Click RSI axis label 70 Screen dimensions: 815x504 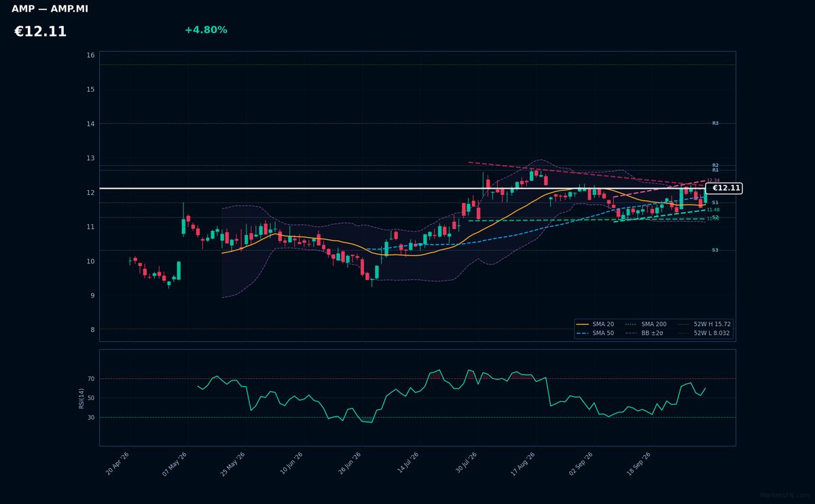91,378
